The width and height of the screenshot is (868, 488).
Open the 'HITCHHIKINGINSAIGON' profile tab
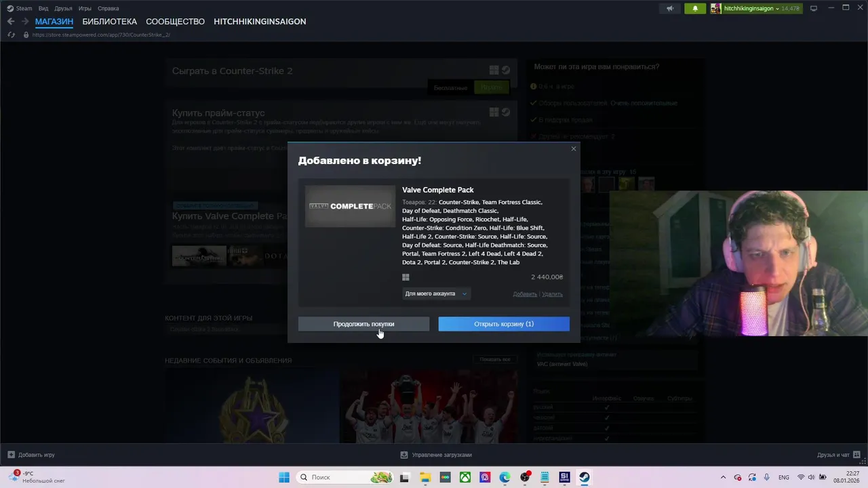[x=260, y=22]
